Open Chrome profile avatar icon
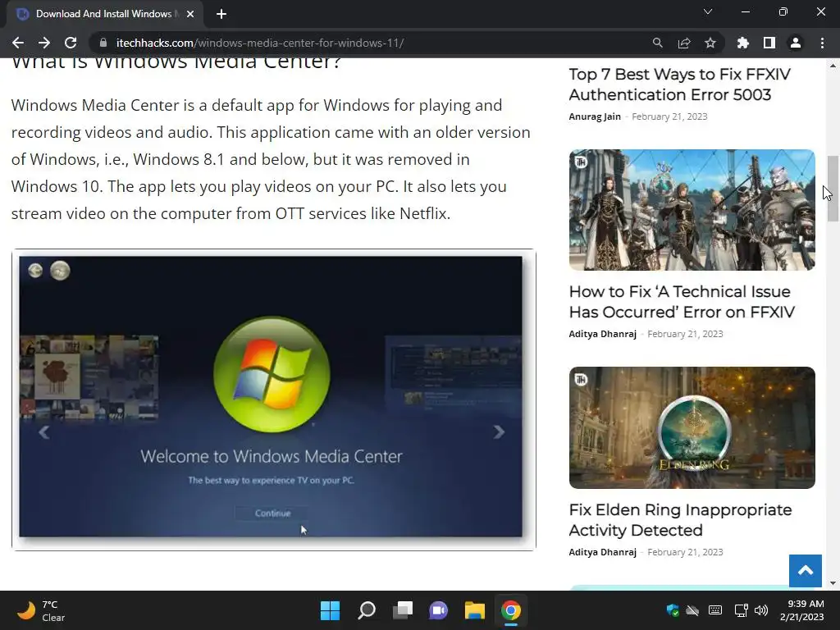Viewport: 840px width, 630px height. point(796,43)
